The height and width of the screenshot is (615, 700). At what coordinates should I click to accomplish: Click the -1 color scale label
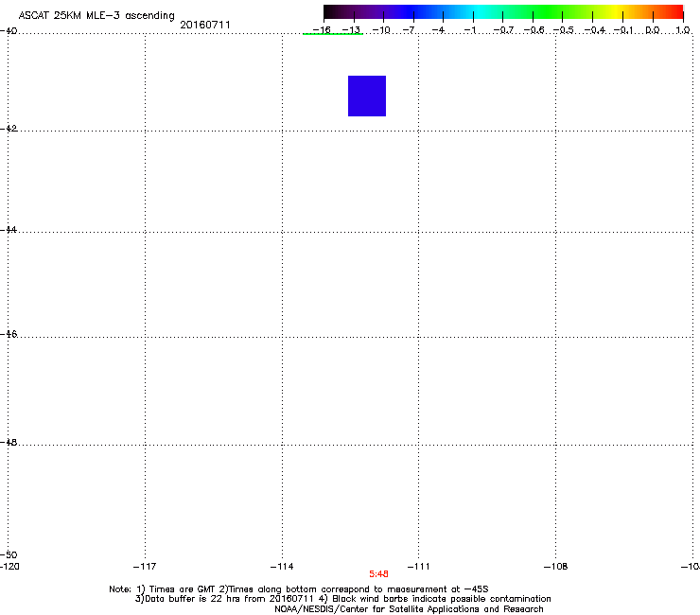click(x=469, y=30)
